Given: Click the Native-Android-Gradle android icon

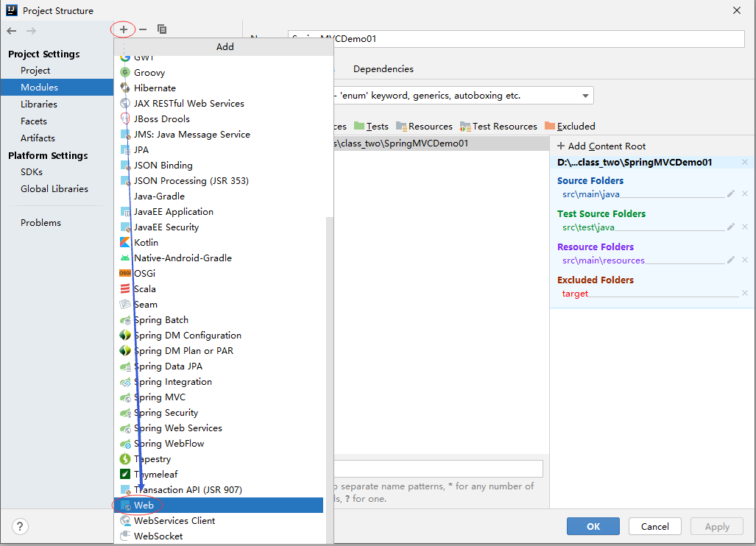Looking at the screenshot, I should 125,258.
